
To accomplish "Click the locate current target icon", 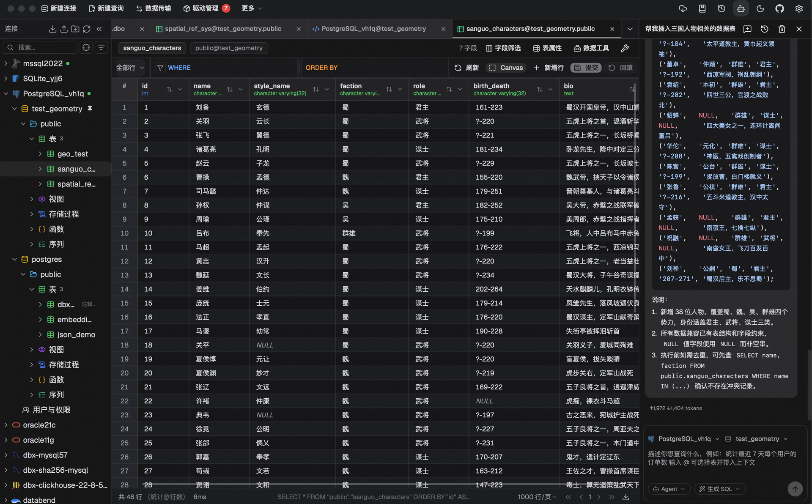I will click(x=86, y=47).
